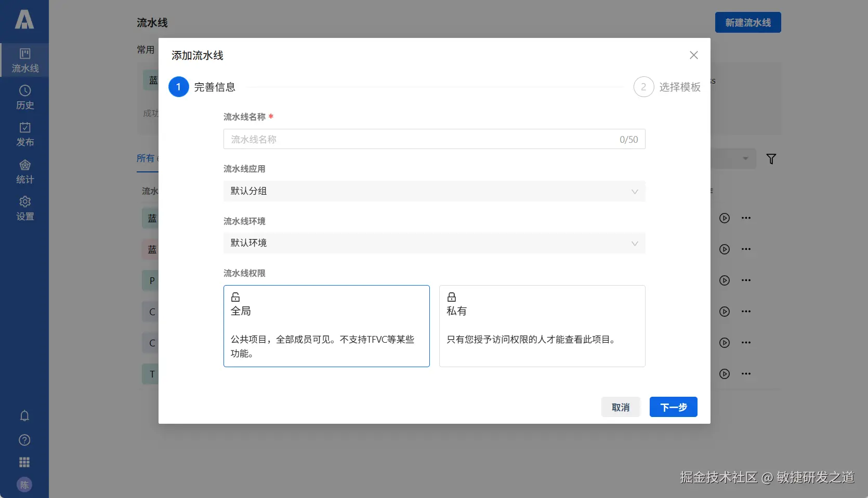Open more options for second pipeline row
This screenshot has width=868, height=498.
point(746,249)
